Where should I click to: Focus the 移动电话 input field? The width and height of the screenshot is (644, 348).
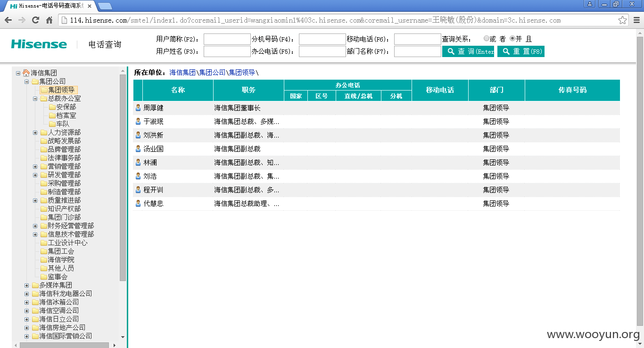coord(418,39)
